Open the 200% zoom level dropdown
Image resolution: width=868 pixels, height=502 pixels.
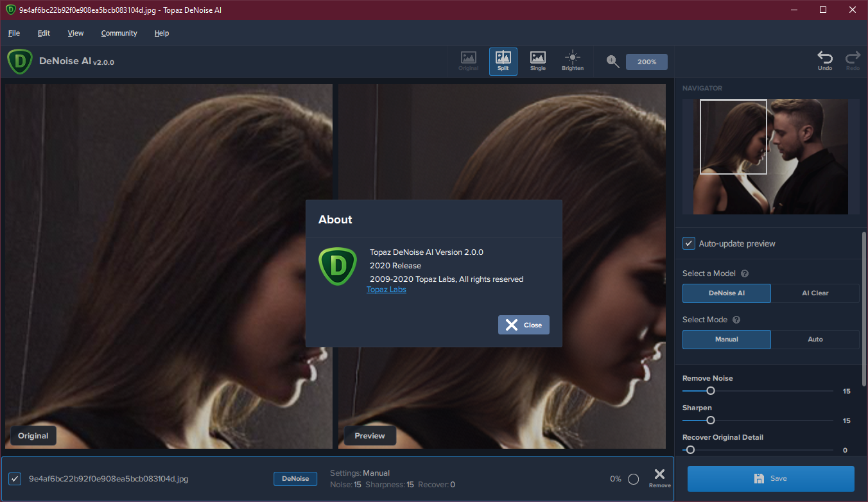tap(647, 62)
